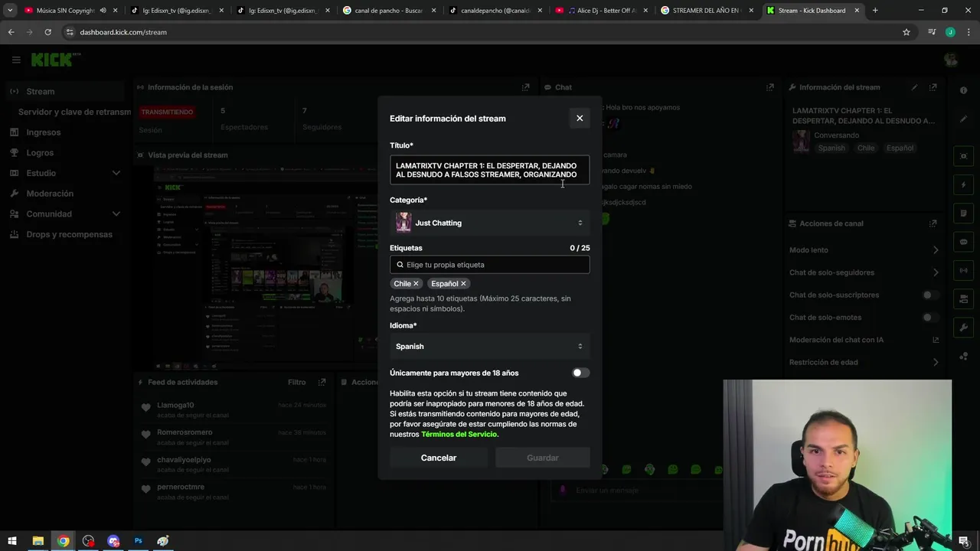Click the info icon in right rail
The height and width of the screenshot is (551, 980).
964,90
